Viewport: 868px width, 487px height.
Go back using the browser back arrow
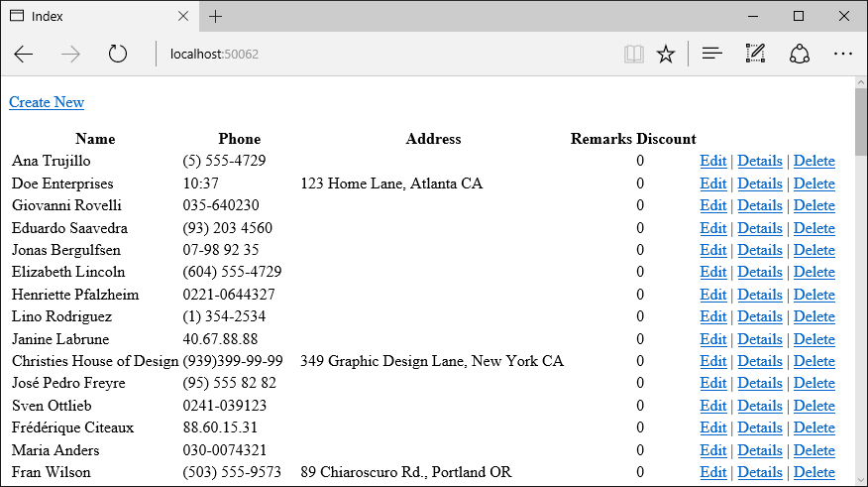pyautogui.click(x=24, y=54)
